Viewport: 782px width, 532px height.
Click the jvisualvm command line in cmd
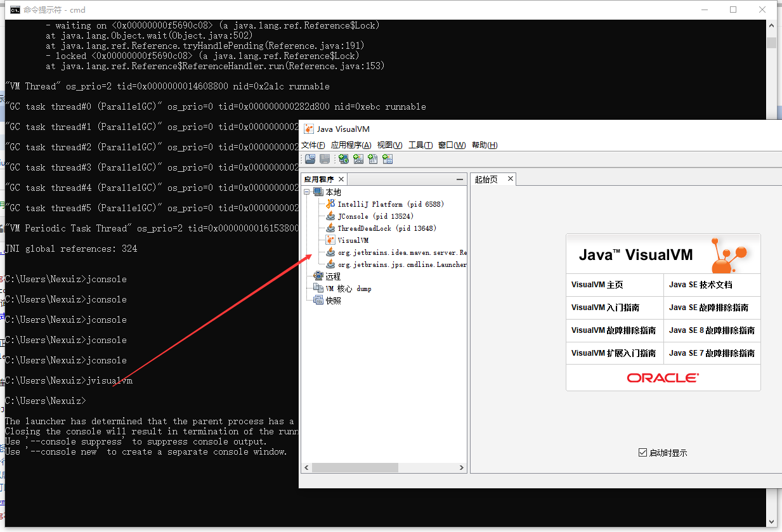tap(68, 380)
